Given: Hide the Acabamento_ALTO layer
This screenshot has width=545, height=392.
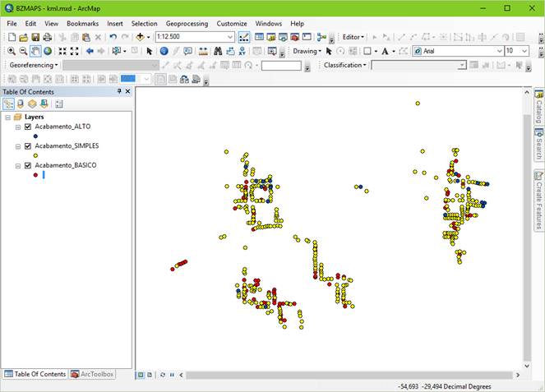Looking at the screenshot, I should [x=28, y=127].
